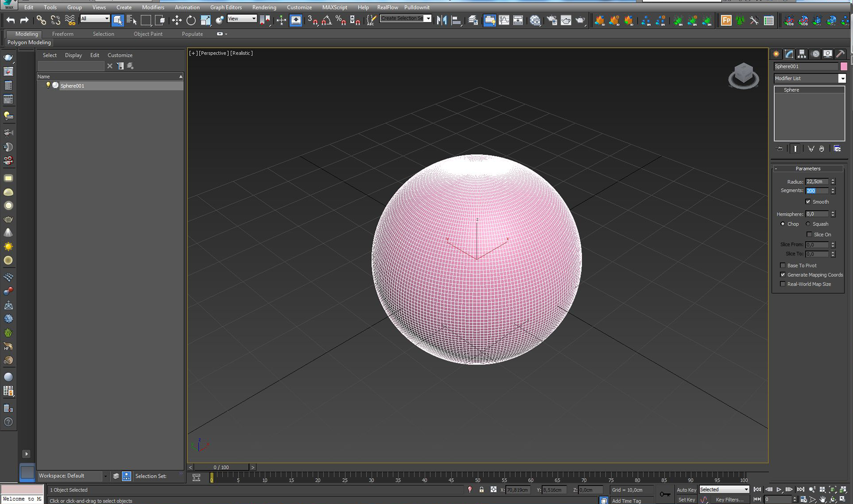The width and height of the screenshot is (853, 504).
Task: Click the Undo arrow icon
Action: point(10,20)
